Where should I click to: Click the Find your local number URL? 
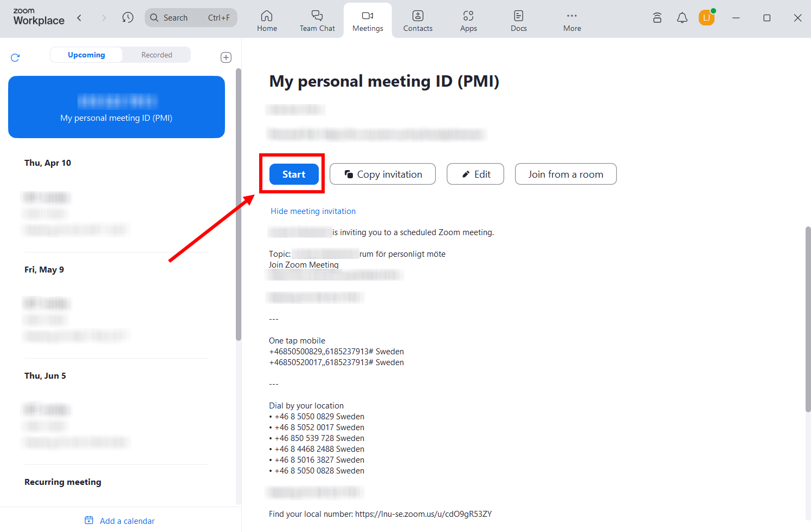tap(423, 514)
